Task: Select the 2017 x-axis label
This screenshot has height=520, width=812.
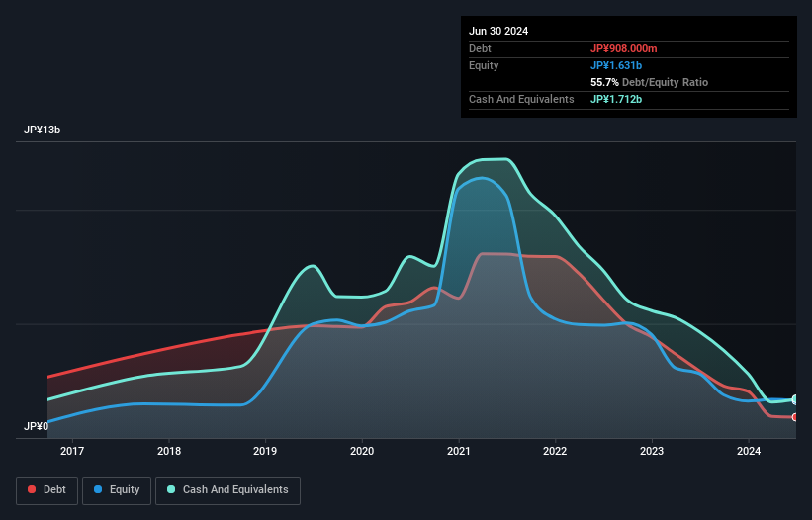Action: 72,451
